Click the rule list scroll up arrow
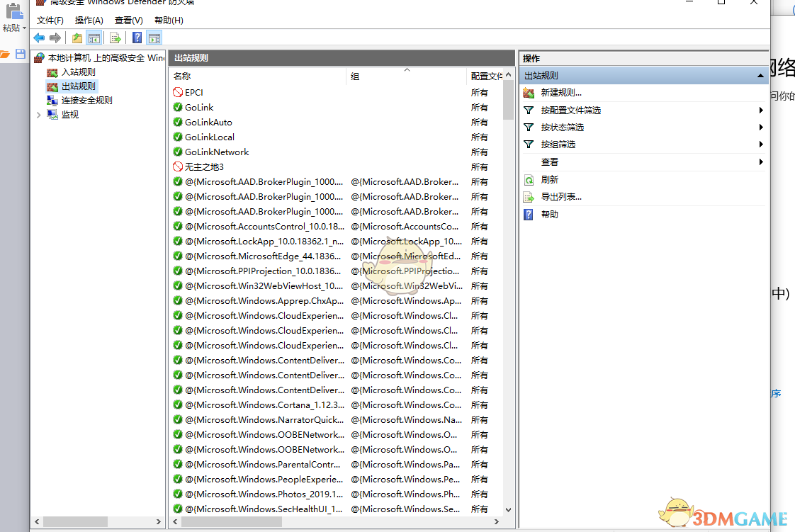 pyautogui.click(x=509, y=74)
